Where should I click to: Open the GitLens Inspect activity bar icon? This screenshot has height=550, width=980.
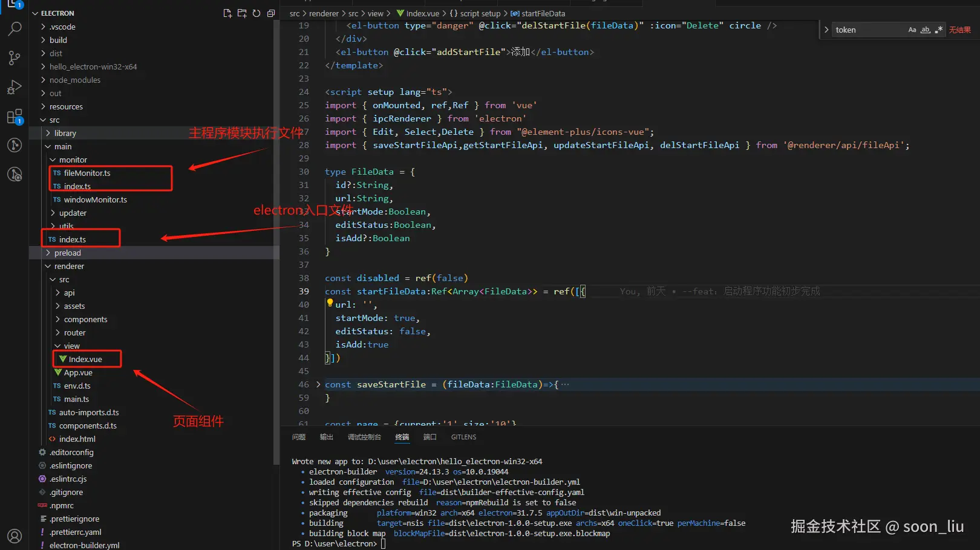pyautogui.click(x=15, y=175)
